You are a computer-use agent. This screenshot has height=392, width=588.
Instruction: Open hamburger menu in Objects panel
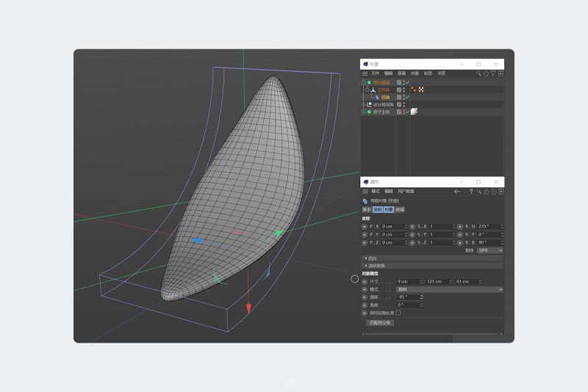(365, 73)
